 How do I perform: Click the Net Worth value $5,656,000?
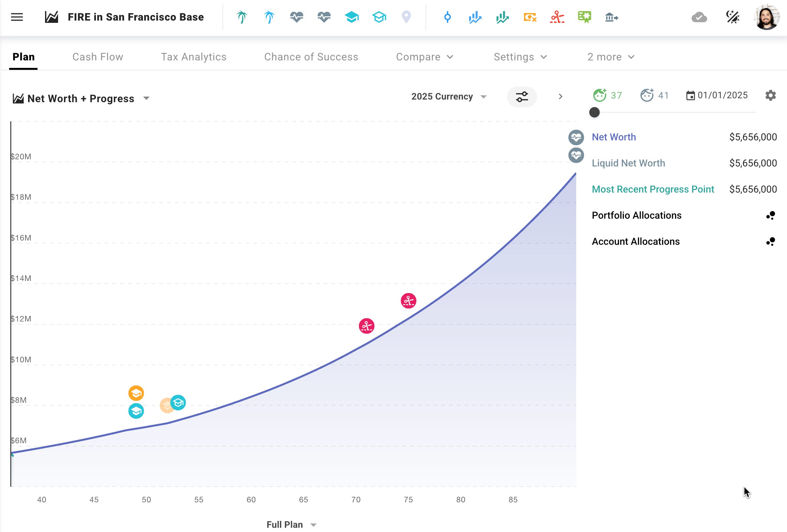click(x=753, y=137)
